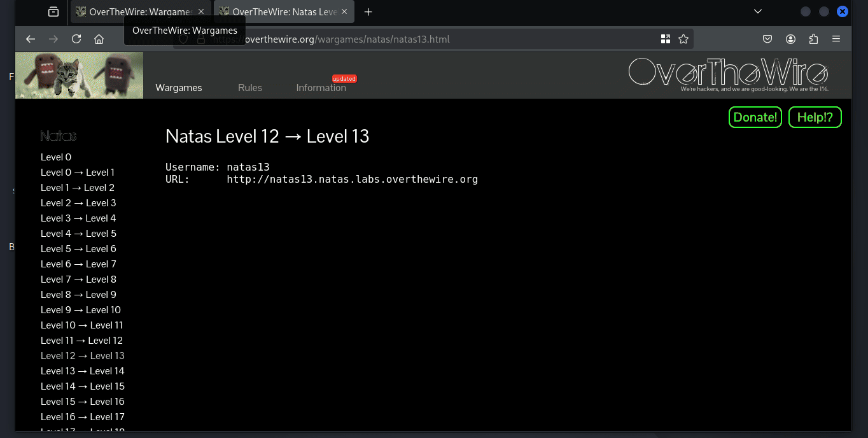Open the extensions puzzle icon
The height and width of the screenshot is (438, 868).
(813, 39)
